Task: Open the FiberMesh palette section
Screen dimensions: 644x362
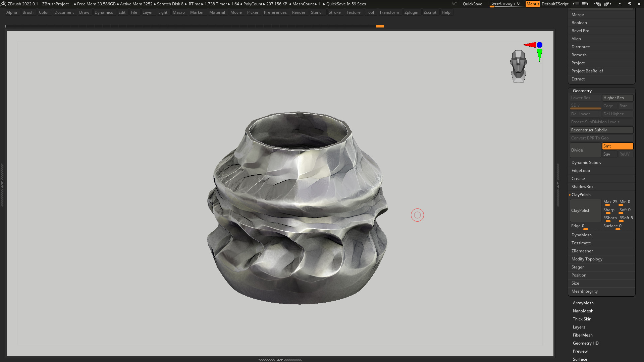Action: tap(583, 335)
